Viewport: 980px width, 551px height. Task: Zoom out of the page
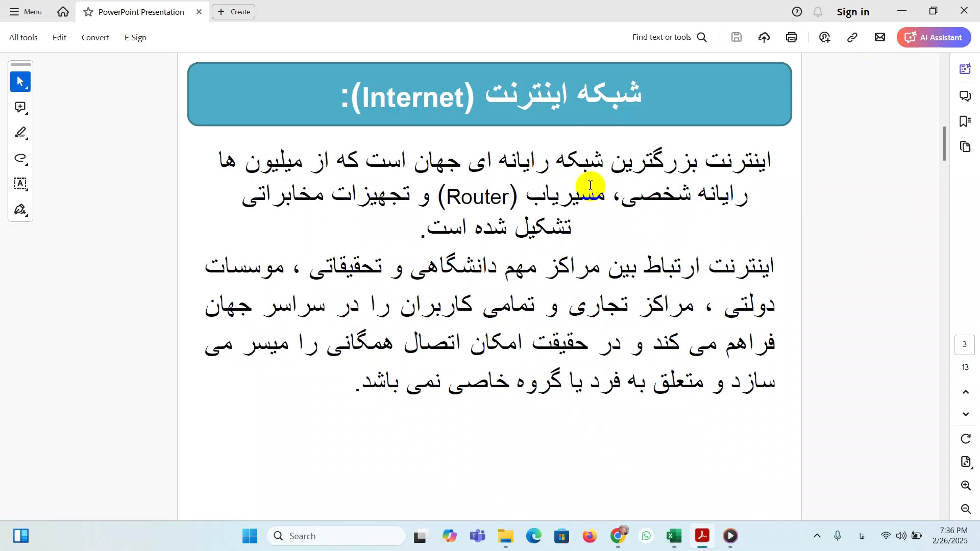click(965, 509)
